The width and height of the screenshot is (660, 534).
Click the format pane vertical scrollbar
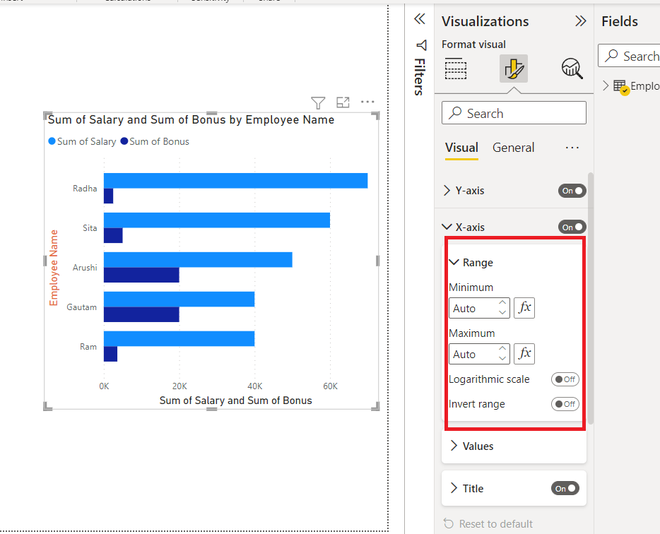[591, 298]
